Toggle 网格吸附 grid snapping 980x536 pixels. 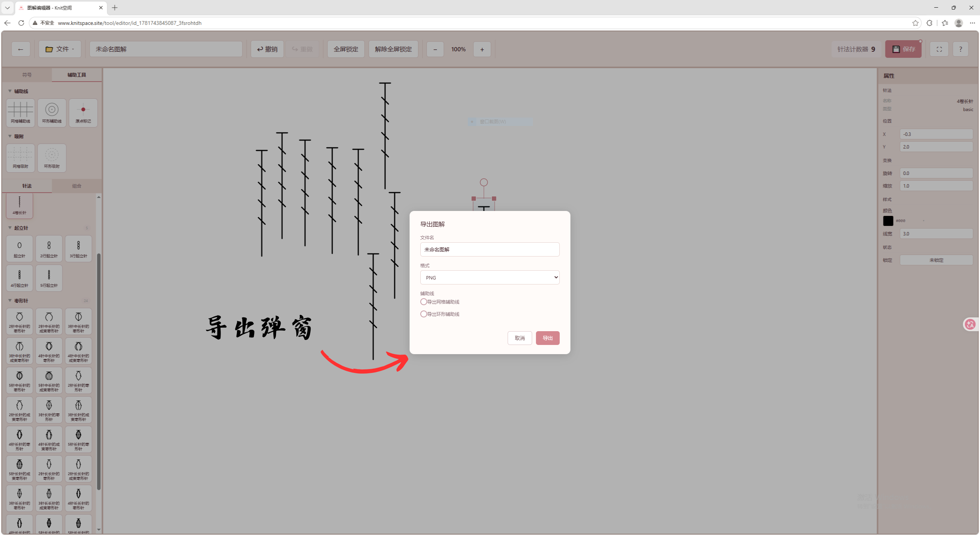tap(21, 158)
